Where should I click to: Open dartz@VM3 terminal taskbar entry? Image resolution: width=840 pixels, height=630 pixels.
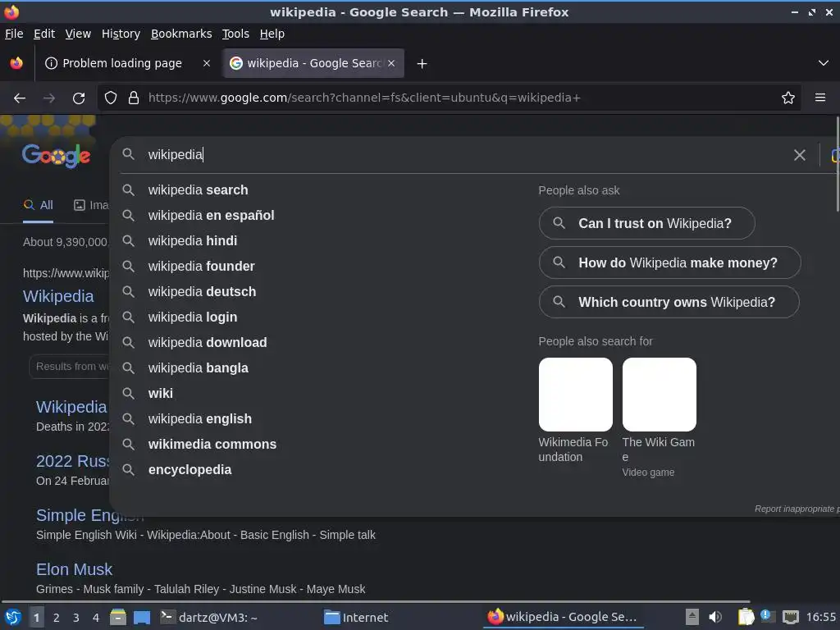[x=209, y=617]
